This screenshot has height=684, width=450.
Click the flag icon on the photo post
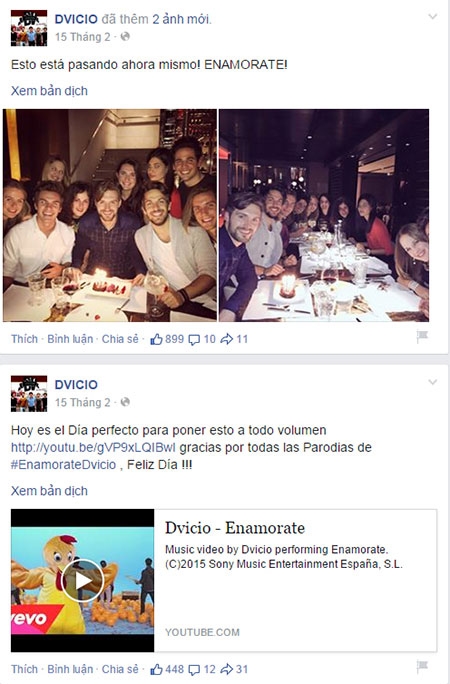click(x=422, y=336)
